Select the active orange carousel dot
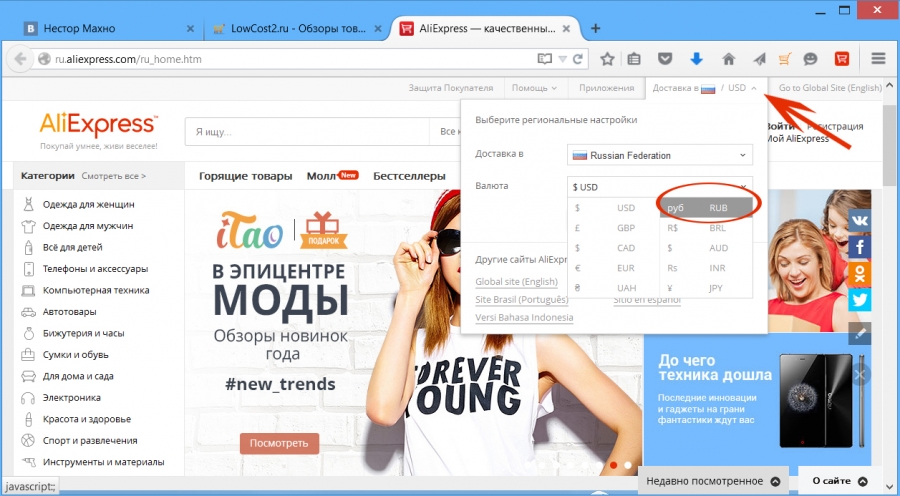Screen dimensions: 900x496 614,465
